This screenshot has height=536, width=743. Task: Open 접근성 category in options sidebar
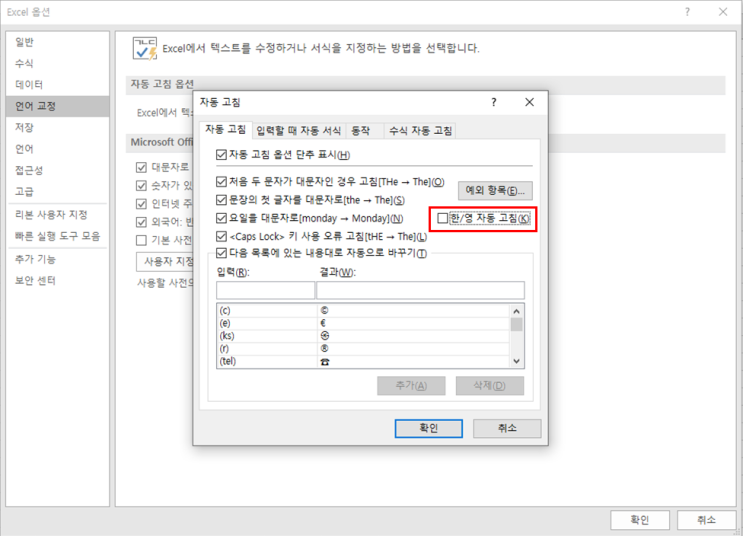tap(57, 170)
